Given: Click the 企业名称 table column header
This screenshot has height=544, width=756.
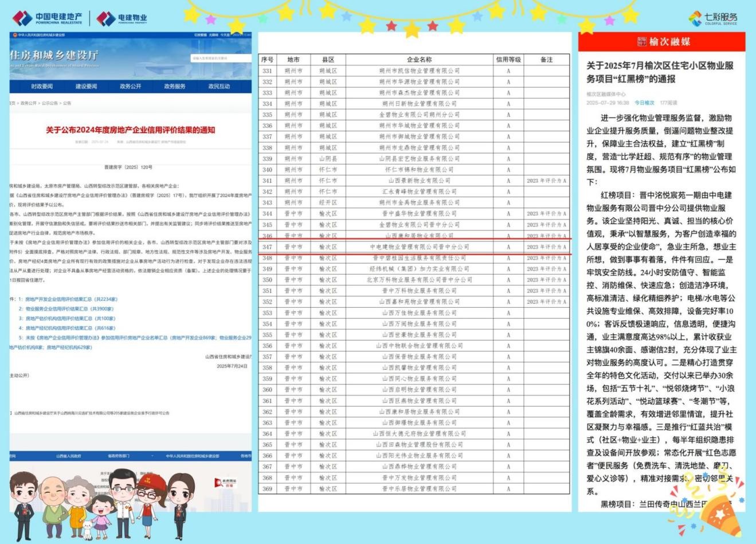Looking at the screenshot, I should coord(419,60).
